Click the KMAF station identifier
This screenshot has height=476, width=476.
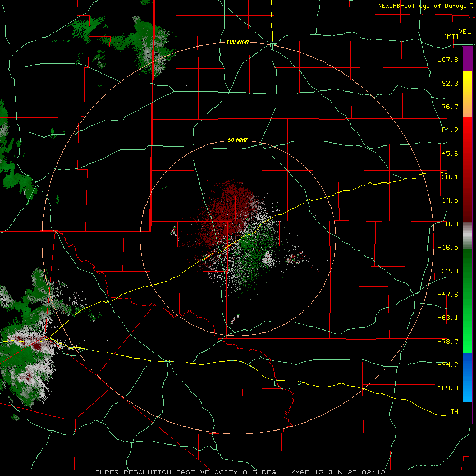(x=300, y=472)
